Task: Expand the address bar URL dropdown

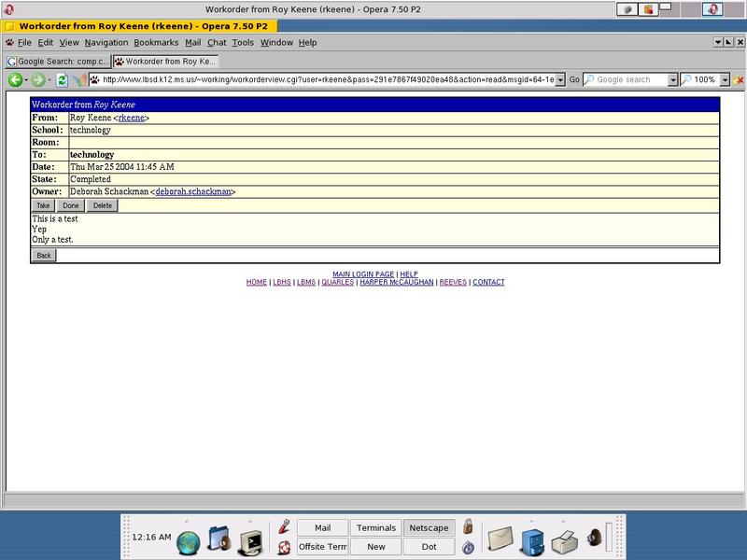Action: tap(560, 80)
